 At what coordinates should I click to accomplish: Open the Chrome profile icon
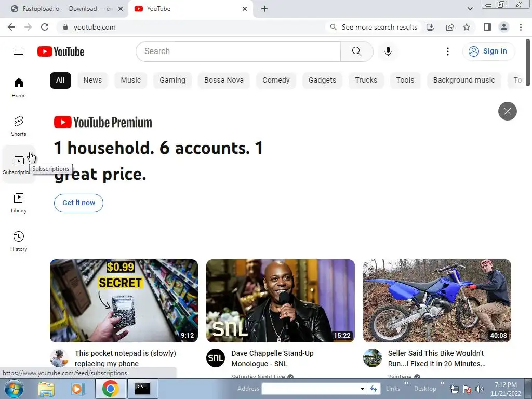click(504, 27)
